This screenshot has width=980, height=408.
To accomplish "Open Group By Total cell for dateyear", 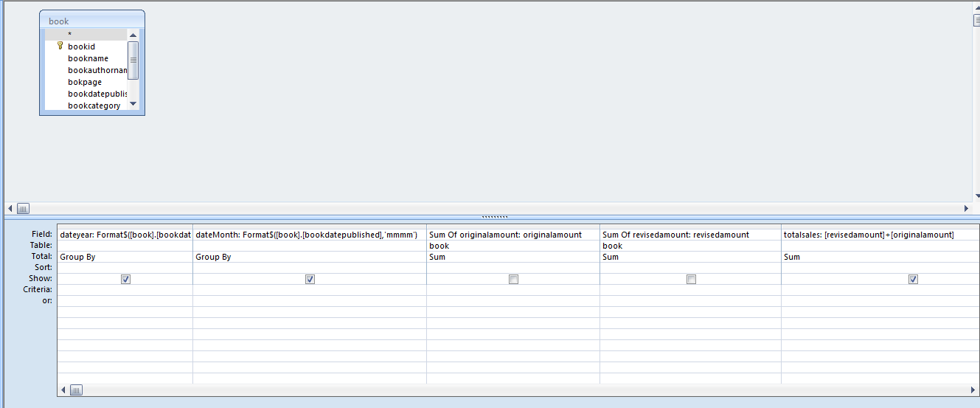I will [125, 257].
